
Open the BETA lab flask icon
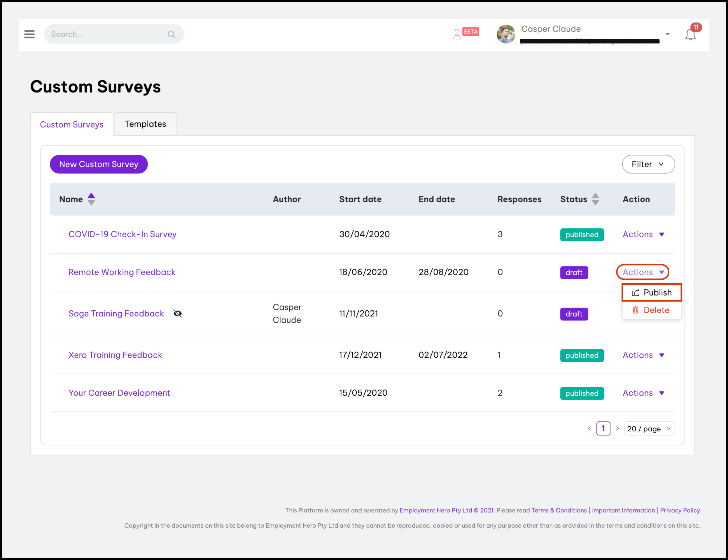[x=457, y=34]
